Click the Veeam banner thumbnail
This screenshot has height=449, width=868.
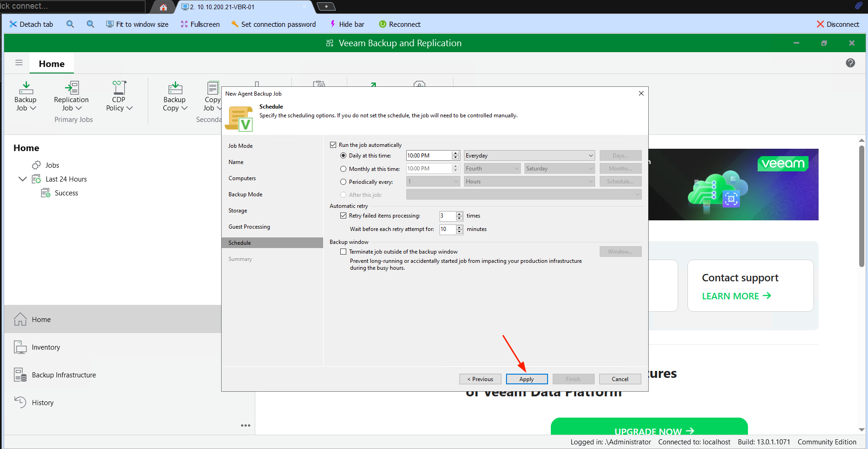pos(734,184)
